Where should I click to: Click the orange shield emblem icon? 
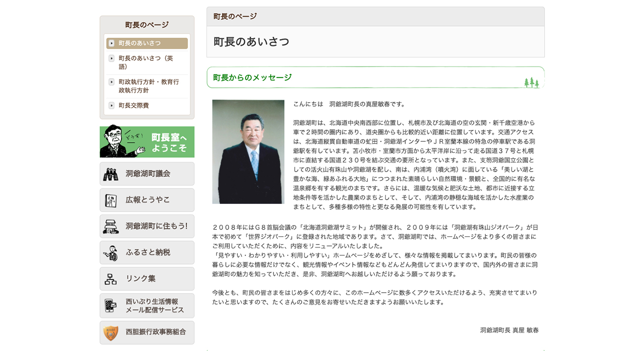(x=111, y=333)
